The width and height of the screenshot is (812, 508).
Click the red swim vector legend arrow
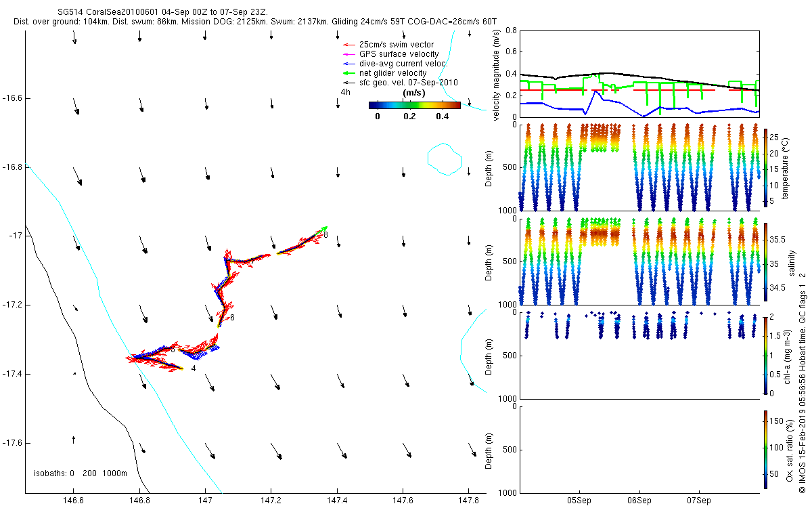[x=348, y=45]
